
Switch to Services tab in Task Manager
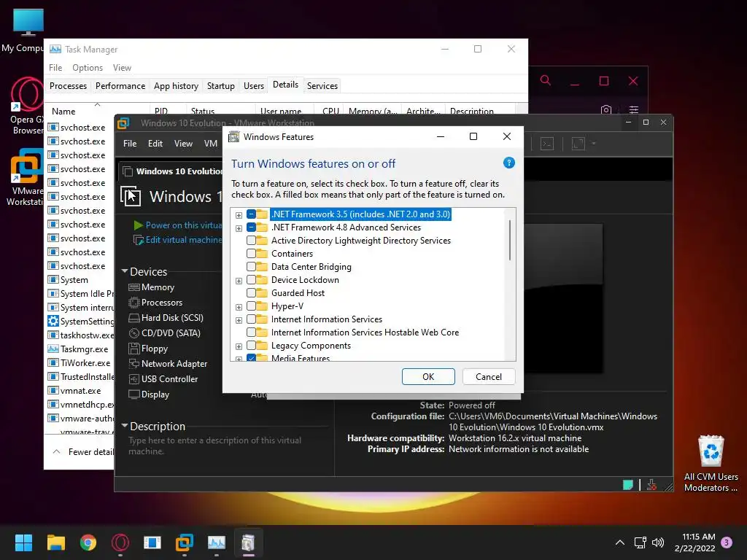pyautogui.click(x=322, y=86)
